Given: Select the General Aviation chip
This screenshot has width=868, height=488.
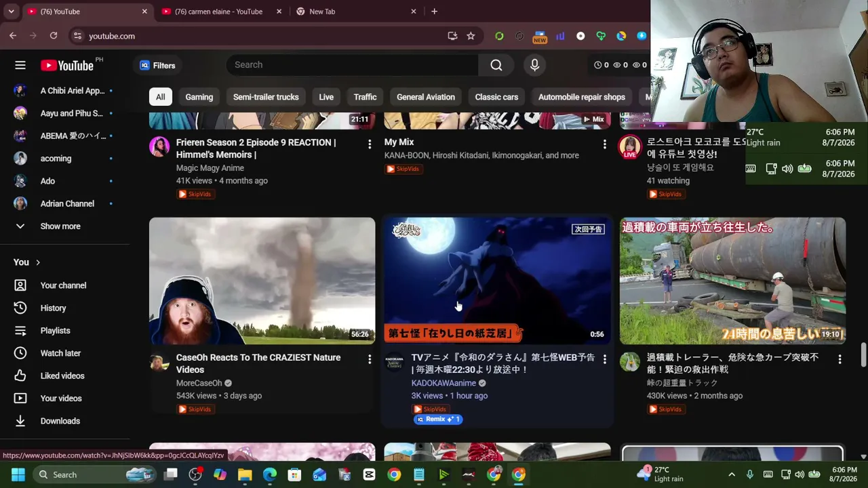Looking at the screenshot, I should point(426,97).
